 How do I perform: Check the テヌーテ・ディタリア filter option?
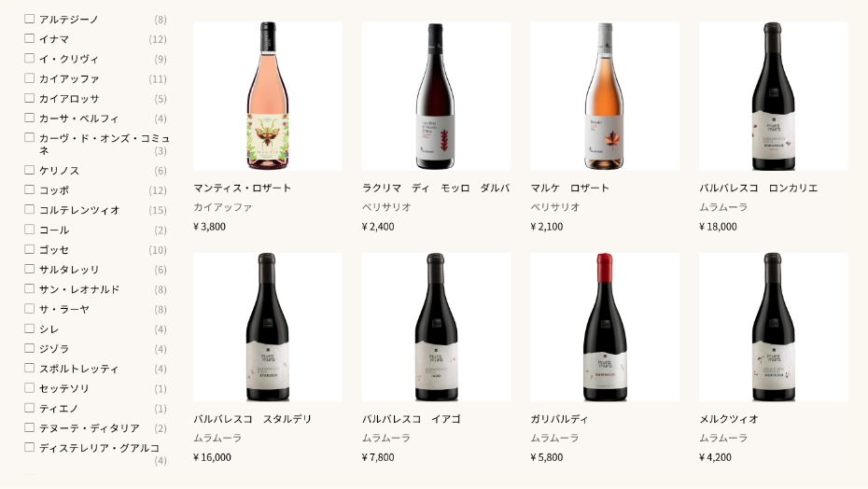click(29, 427)
